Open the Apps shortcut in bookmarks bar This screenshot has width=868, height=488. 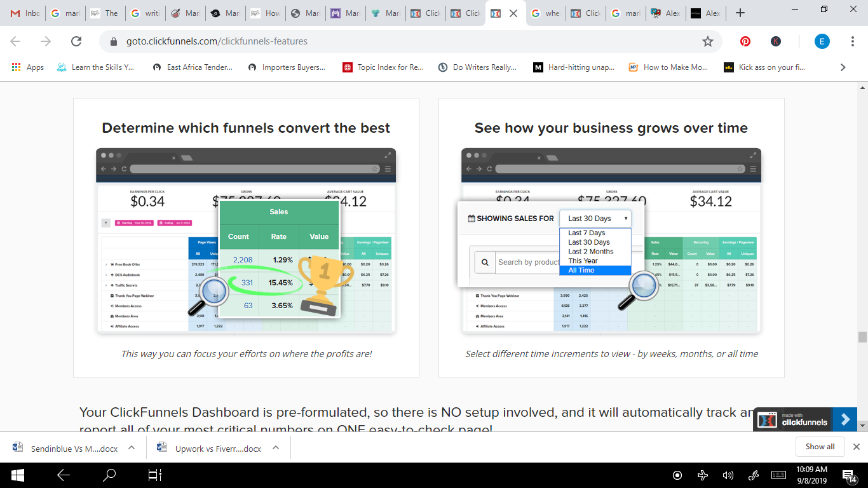[28, 67]
